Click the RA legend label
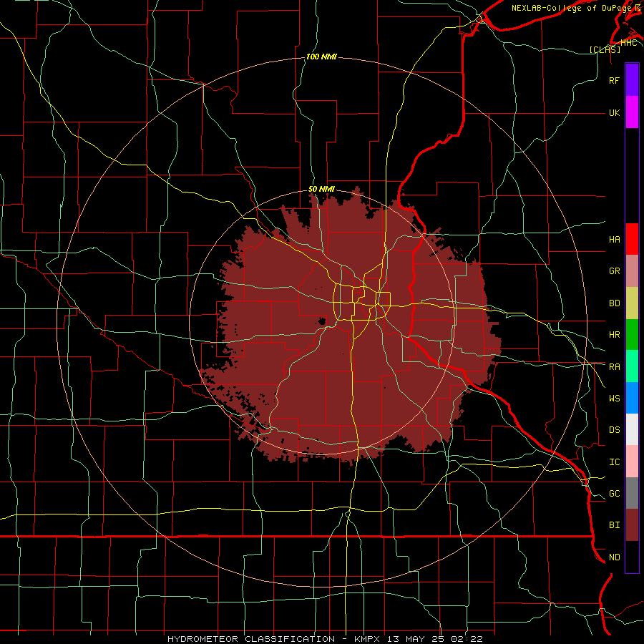The image size is (644, 644). pos(614,366)
